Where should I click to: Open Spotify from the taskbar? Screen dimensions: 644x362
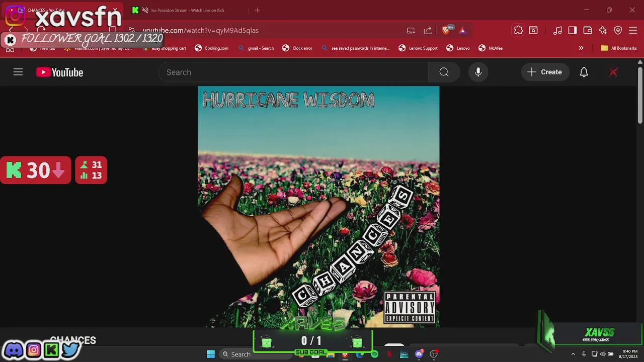click(374, 354)
